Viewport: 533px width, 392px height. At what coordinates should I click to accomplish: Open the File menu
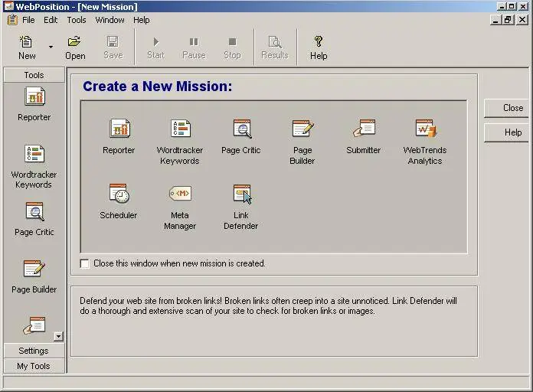28,20
